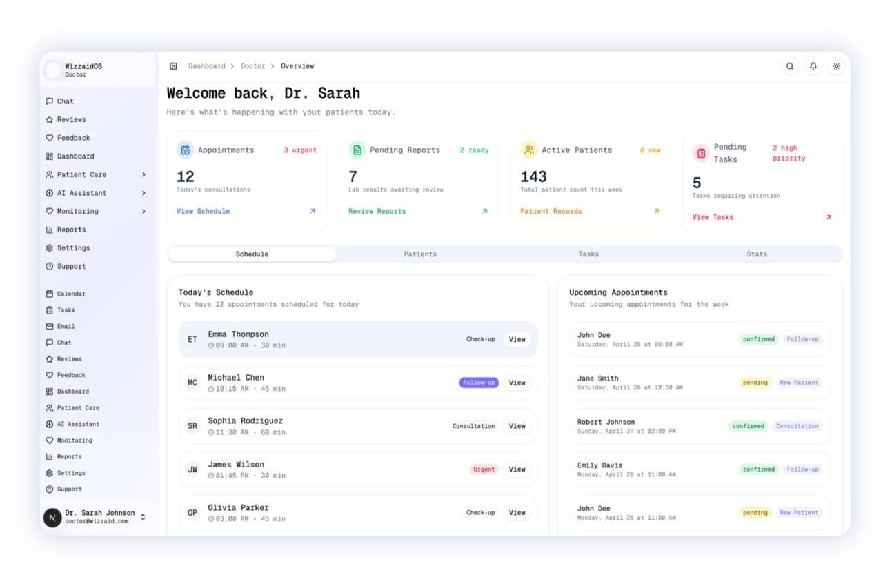Open the Email sidebar item
Screen dimensions: 883x588
[x=65, y=326]
